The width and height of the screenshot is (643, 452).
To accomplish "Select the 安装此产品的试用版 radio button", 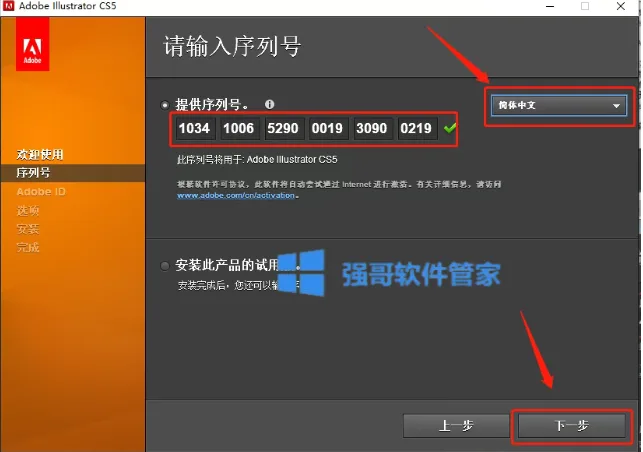I will click(x=165, y=266).
